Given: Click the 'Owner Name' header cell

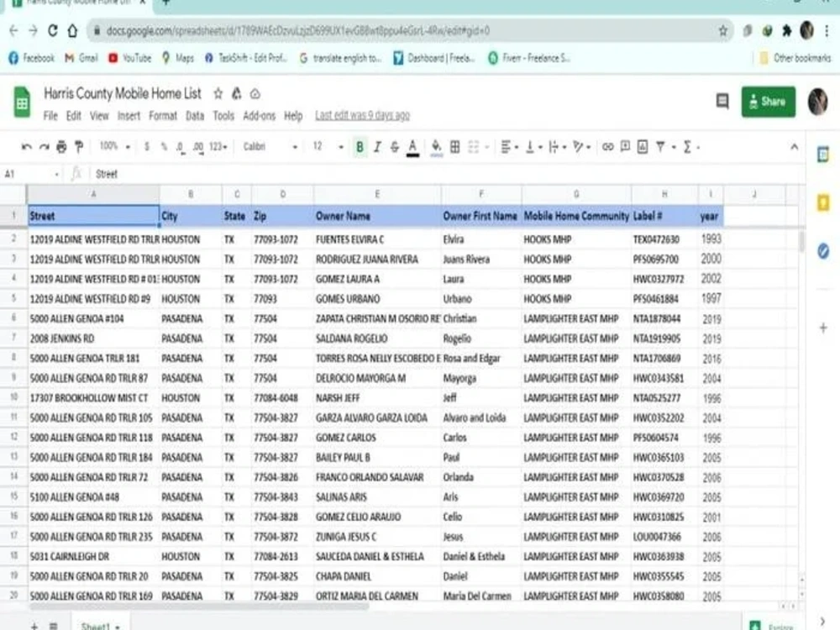Looking at the screenshot, I should (377, 216).
